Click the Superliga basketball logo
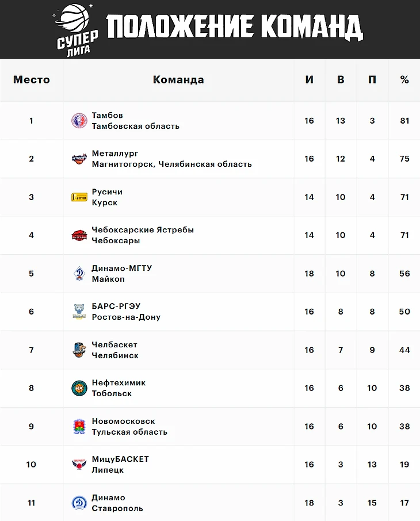The width and height of the screenshot is (420, 521). click(77, 29)
